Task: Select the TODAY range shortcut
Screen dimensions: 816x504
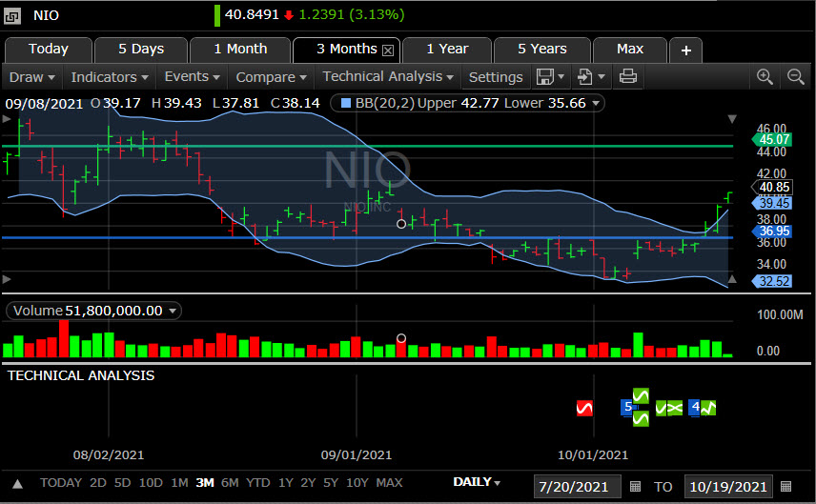Action: point(61,483)
